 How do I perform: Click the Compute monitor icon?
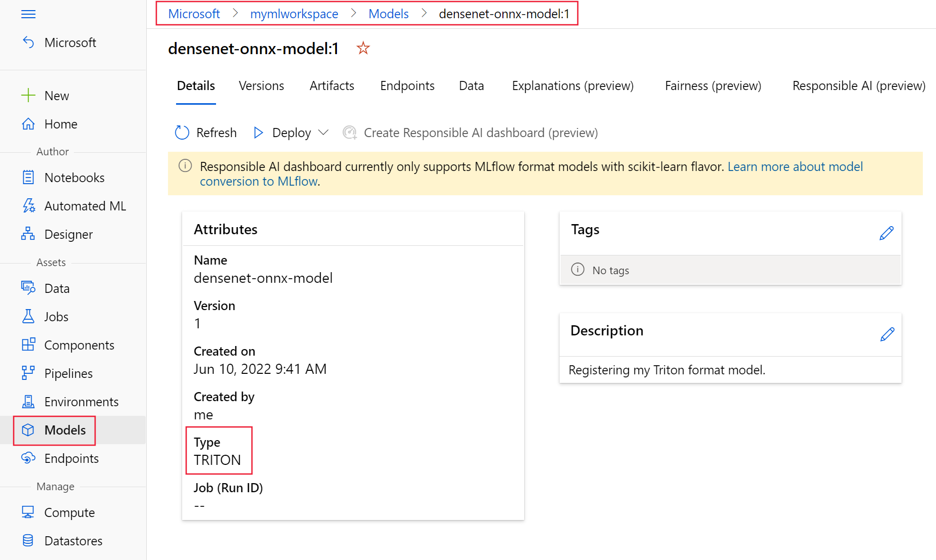point(28,512)
